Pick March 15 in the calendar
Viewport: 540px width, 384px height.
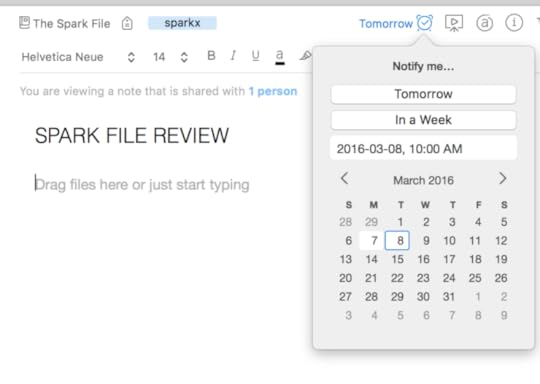pos(397,259)
